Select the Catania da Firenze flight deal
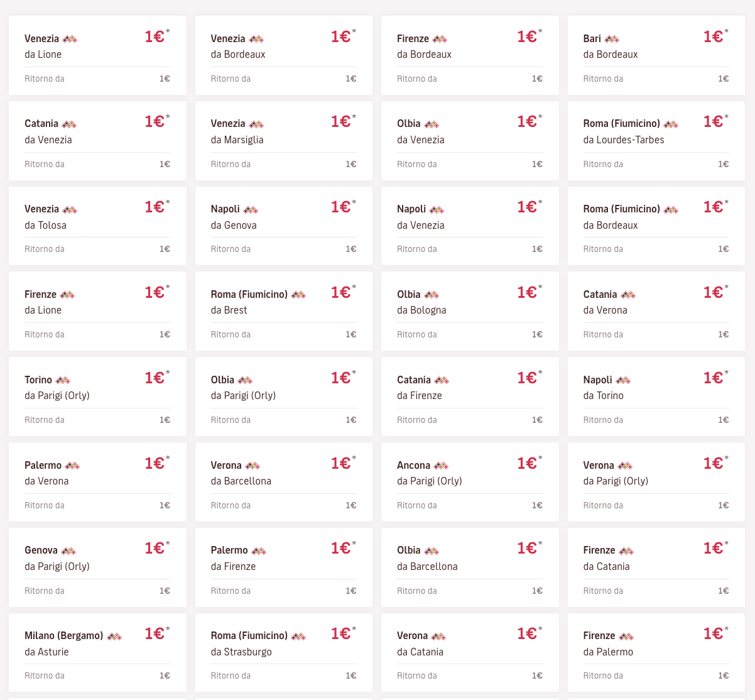Image resolution: width=755 pixels, height=700 pixels. pos(469,396)
